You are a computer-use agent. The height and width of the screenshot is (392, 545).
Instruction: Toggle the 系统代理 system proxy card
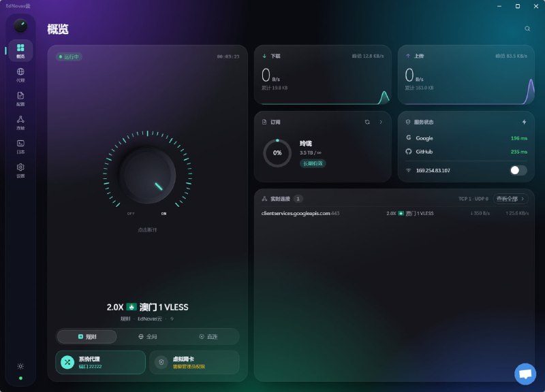tap(100, 362)
